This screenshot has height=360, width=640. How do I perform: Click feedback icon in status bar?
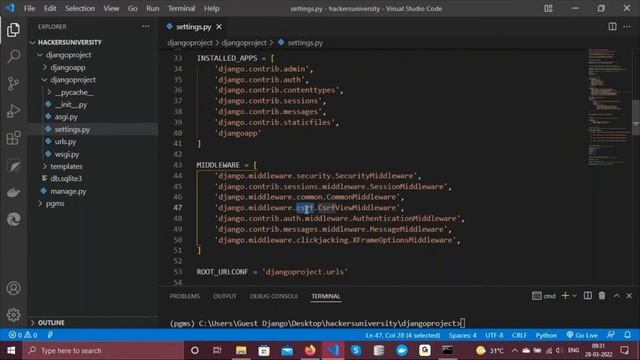click(x=611, y=335)
